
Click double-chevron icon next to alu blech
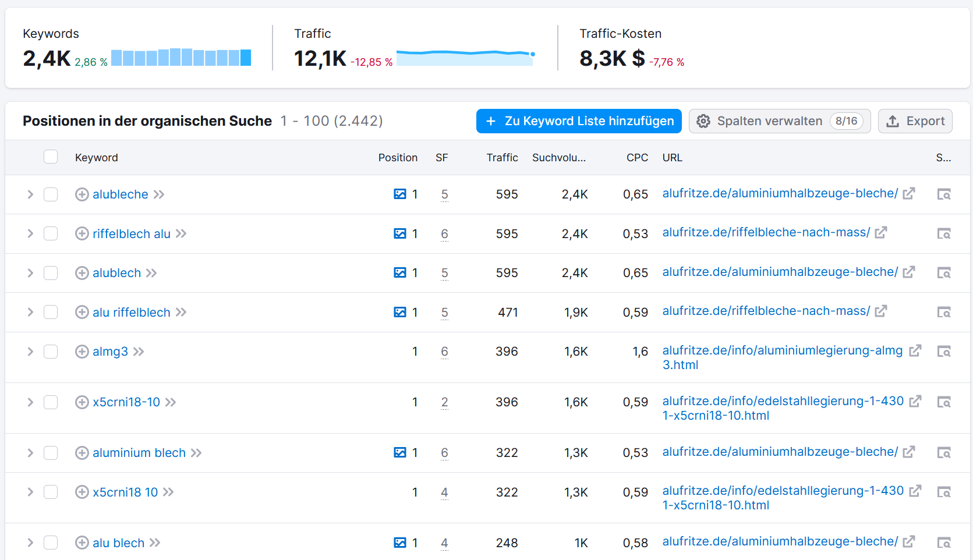[x=155, y=543]
